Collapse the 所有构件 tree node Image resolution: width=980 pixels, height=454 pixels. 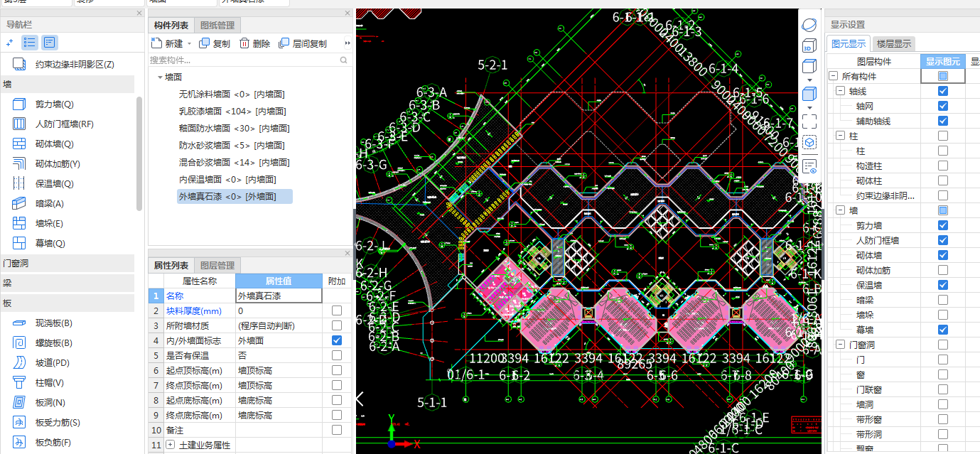[x=834, y=76]
